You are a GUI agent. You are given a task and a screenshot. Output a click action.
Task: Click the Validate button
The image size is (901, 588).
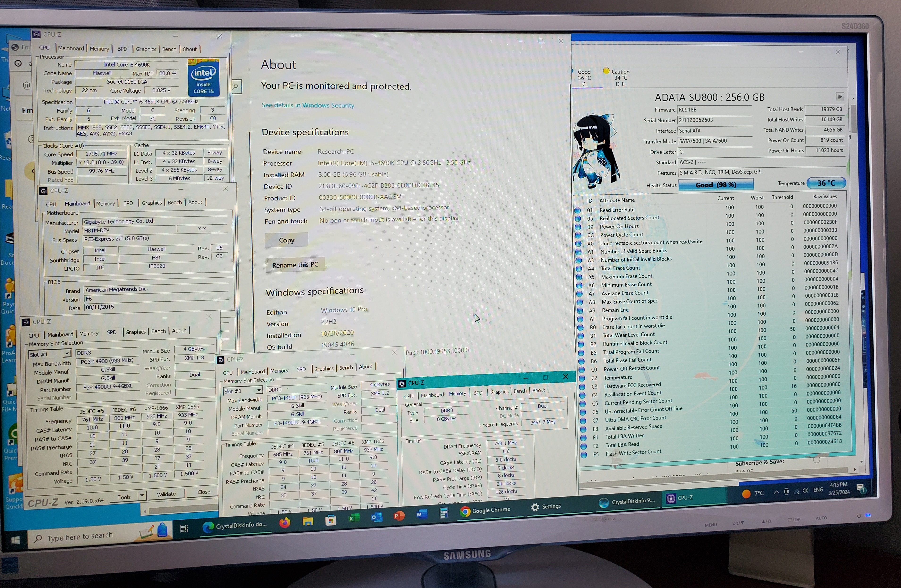[166, 494]
